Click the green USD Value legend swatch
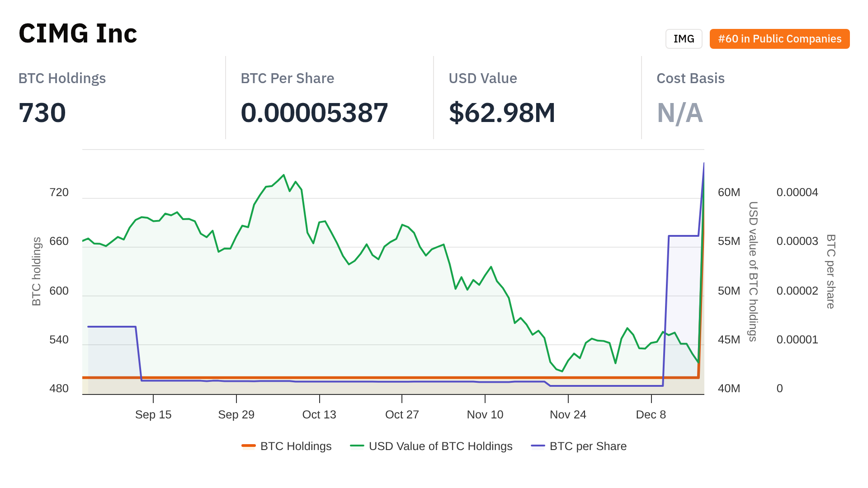The height and width of the screenshot is (488, 868). pos(357,446)
